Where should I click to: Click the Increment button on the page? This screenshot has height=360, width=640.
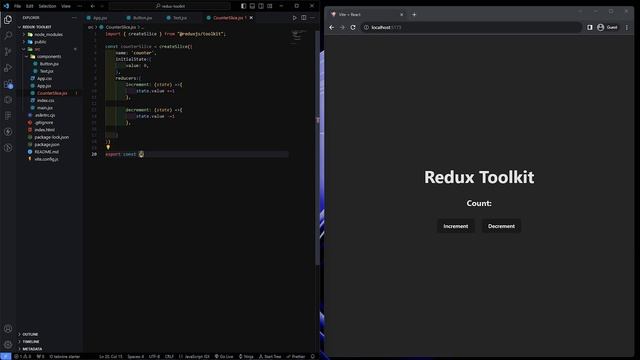click(x=456, y=226)
